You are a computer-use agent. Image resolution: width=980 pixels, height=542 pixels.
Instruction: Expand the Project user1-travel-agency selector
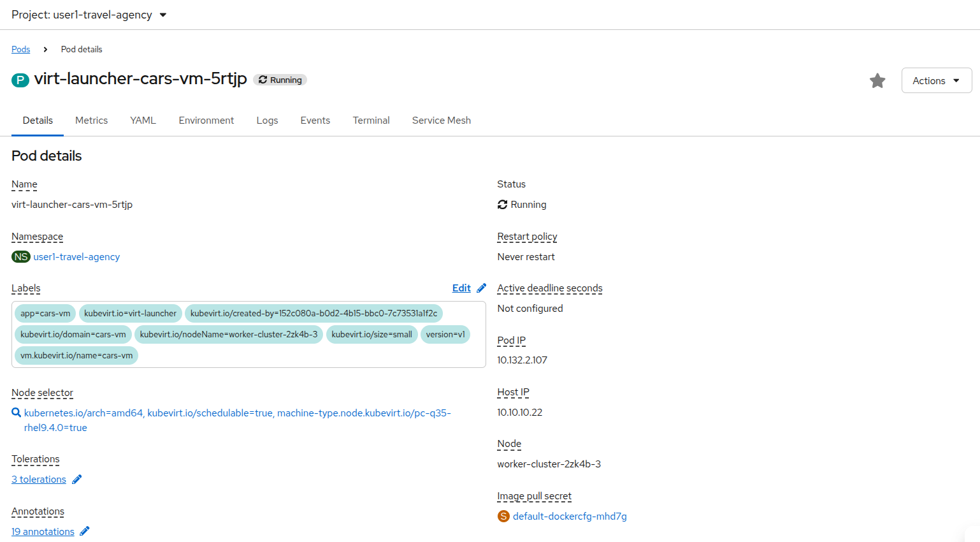[x=89, y=15]
